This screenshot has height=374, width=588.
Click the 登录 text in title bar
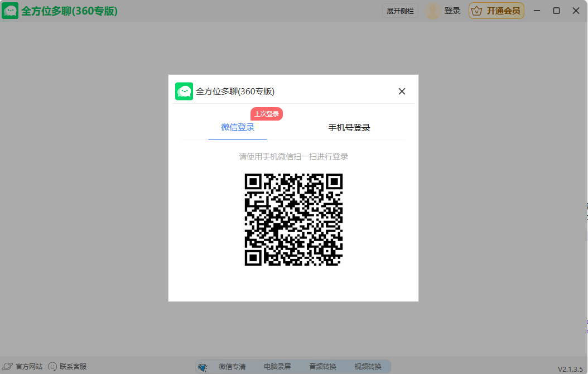[x=452, y=11]
